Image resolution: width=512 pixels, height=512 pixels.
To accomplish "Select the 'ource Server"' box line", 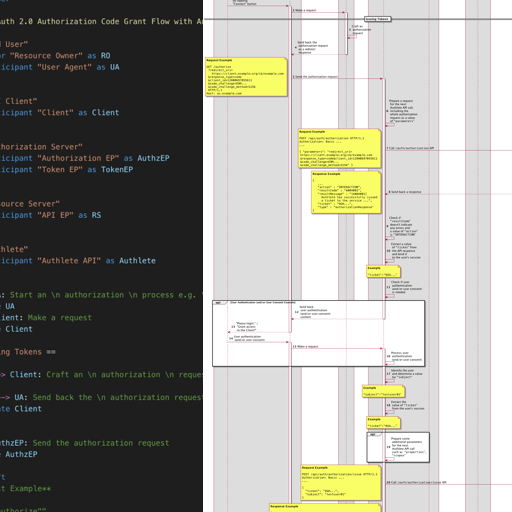I will coord(30,204).
